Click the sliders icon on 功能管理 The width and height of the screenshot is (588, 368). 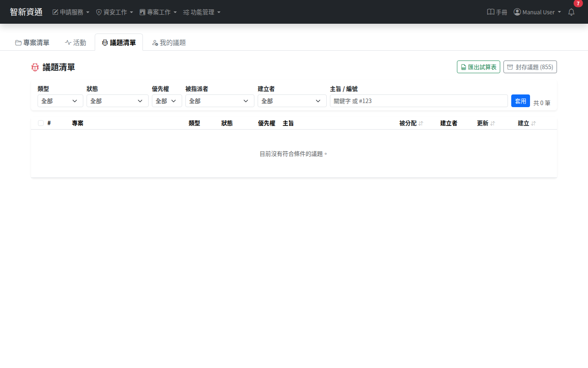(186, 13)
